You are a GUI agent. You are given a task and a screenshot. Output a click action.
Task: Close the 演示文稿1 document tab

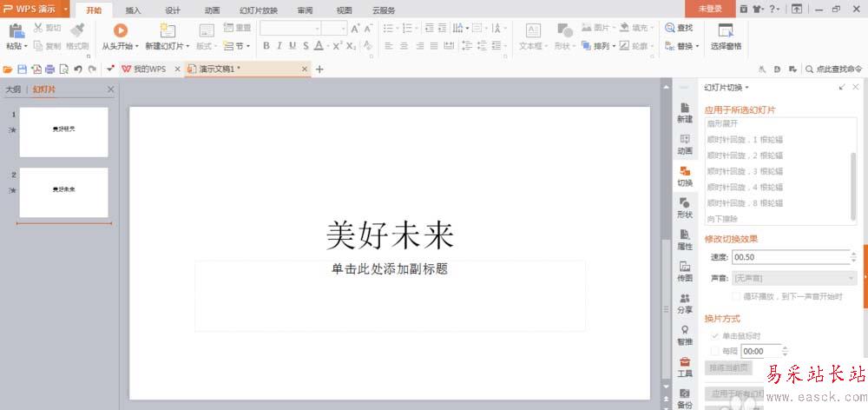[305, 69]
